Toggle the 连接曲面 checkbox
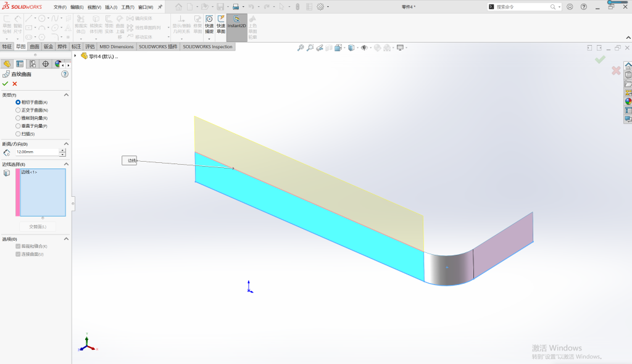 (x=18, y=254)
